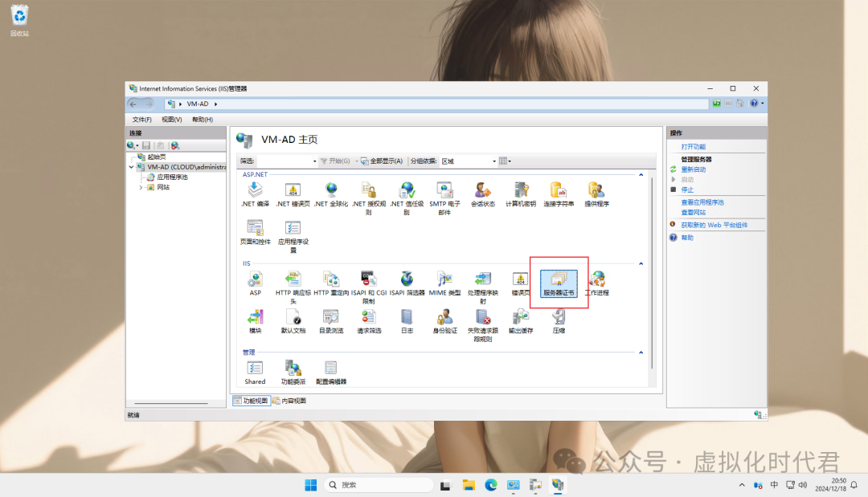Viewport: 868px width, 497px height.
Task: Open the 日志 feature icon
Action: click(407, 321)
